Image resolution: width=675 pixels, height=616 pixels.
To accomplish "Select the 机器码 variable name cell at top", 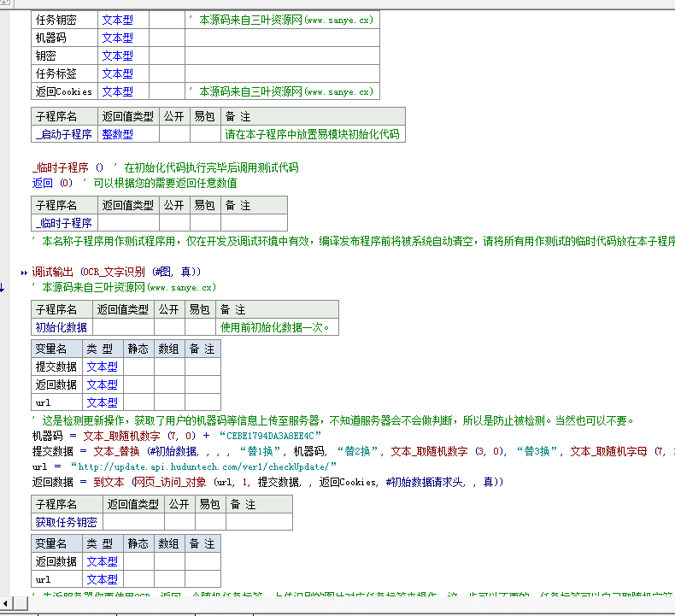I will pyautogui.click(x=65, y=38).
